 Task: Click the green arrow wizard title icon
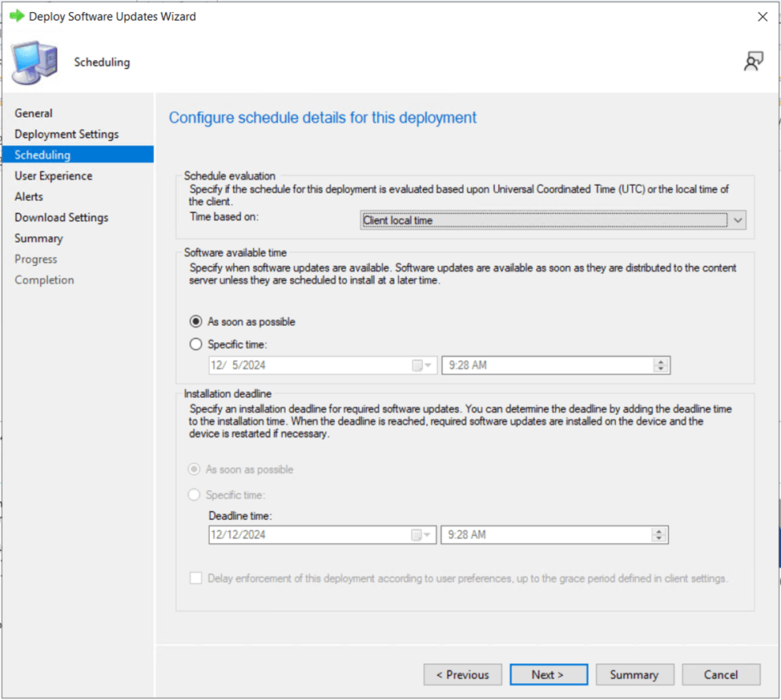(16, 16)
